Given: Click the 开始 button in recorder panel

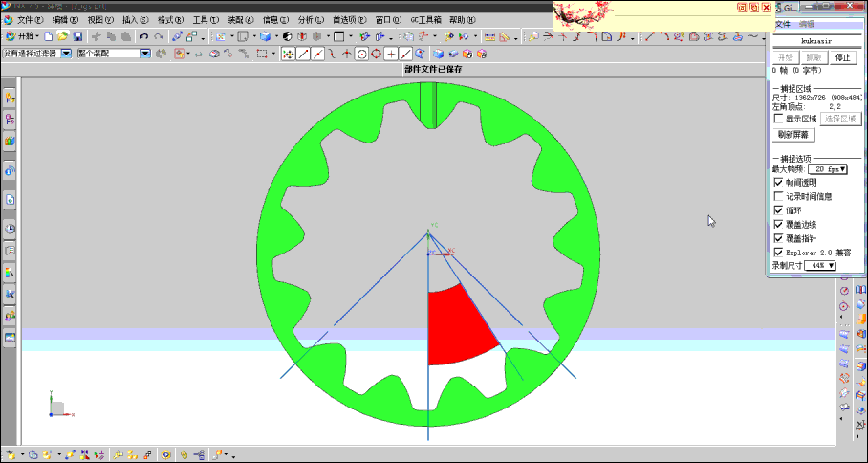Looking at the screenshot, I should pos(786,57).
